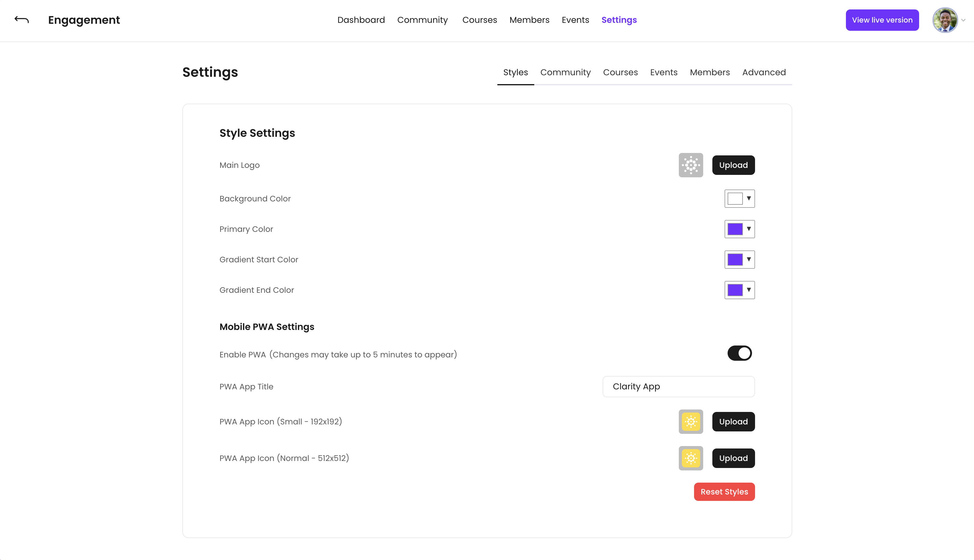Open the Primary Color dropdown arrow
The height and width of the screenshot is (560, 974).
748,229
